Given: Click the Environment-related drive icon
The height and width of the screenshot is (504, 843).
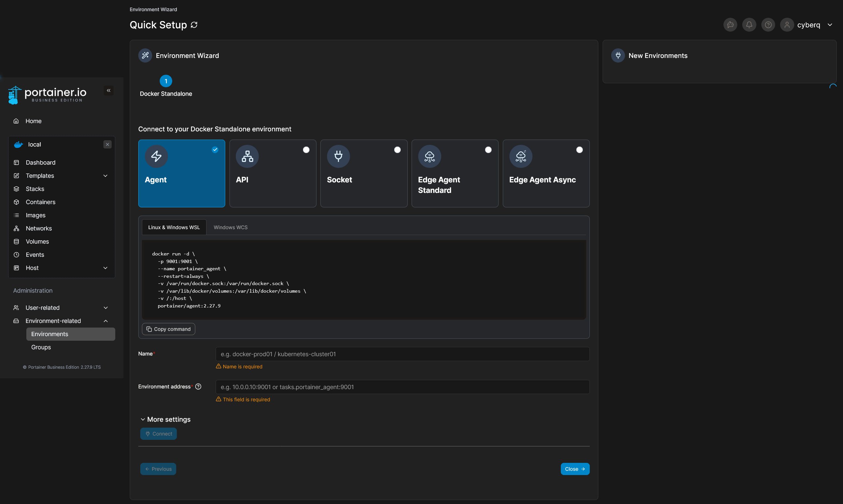Looking at the screenshot, I should (16, 321).
